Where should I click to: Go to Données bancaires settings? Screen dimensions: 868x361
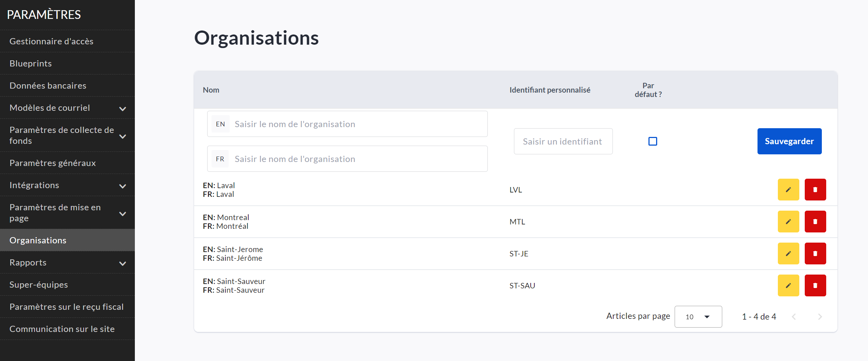tap(48, 86)
